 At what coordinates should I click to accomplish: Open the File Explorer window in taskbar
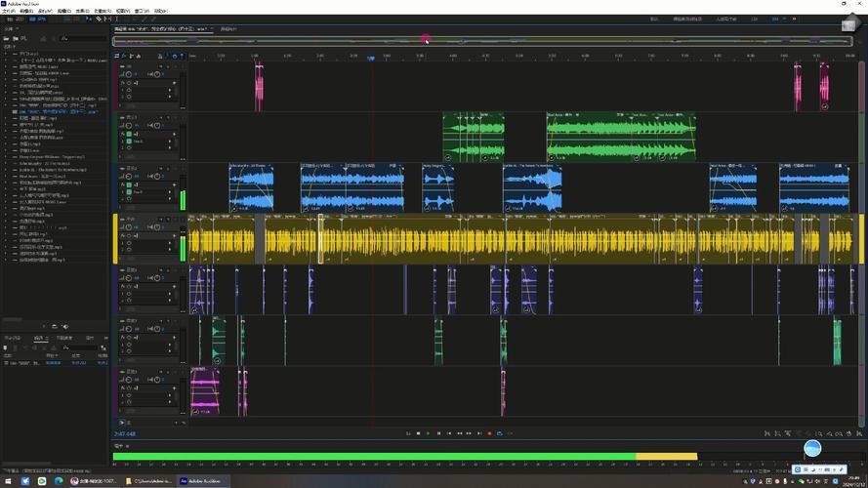[149, 481]
